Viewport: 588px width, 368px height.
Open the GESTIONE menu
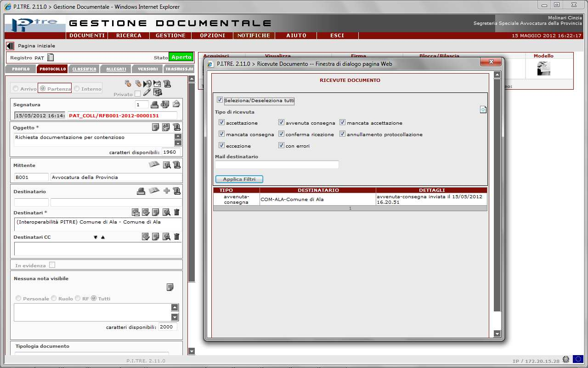[x=170, y=35]
